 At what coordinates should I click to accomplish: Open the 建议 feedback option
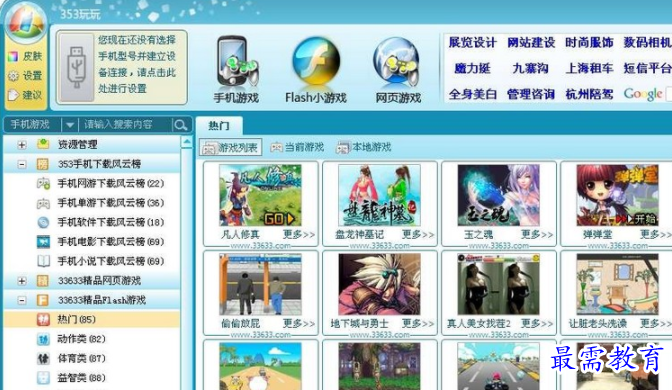coord(26,95)
